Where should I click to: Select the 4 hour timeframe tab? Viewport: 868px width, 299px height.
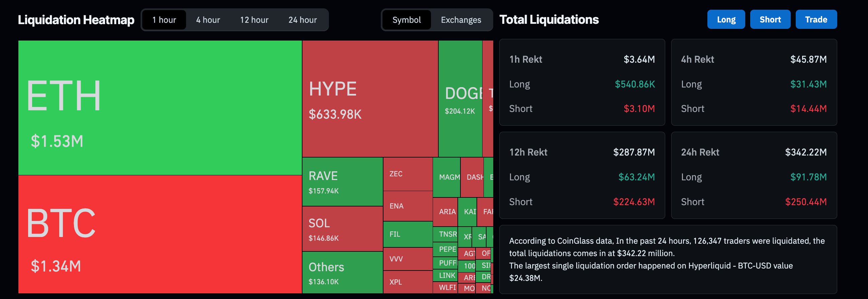[x=207, y=20]
